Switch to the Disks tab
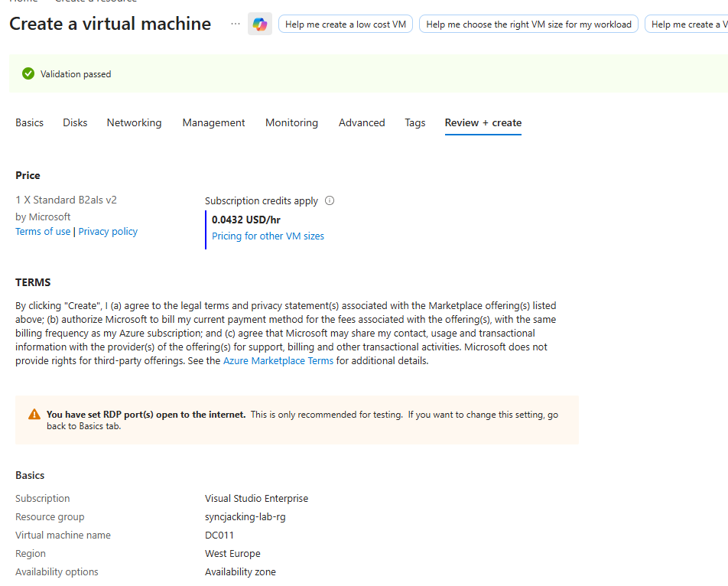The width and height of the screenshot is (728, 586). coord(75,122)
